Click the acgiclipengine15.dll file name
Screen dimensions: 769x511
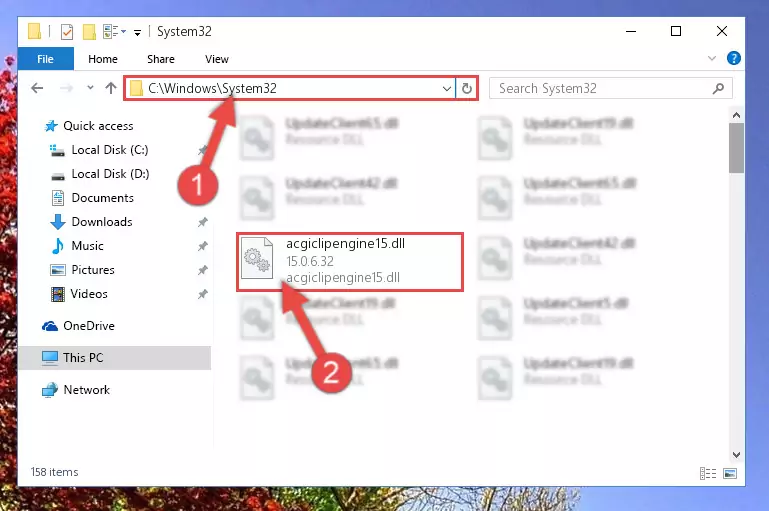point(346,244)
